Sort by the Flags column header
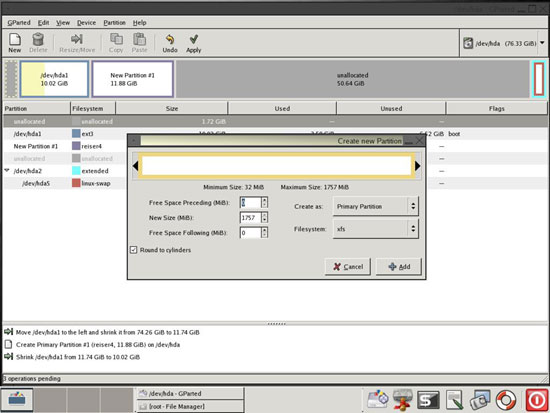 [x=496, y=108]
